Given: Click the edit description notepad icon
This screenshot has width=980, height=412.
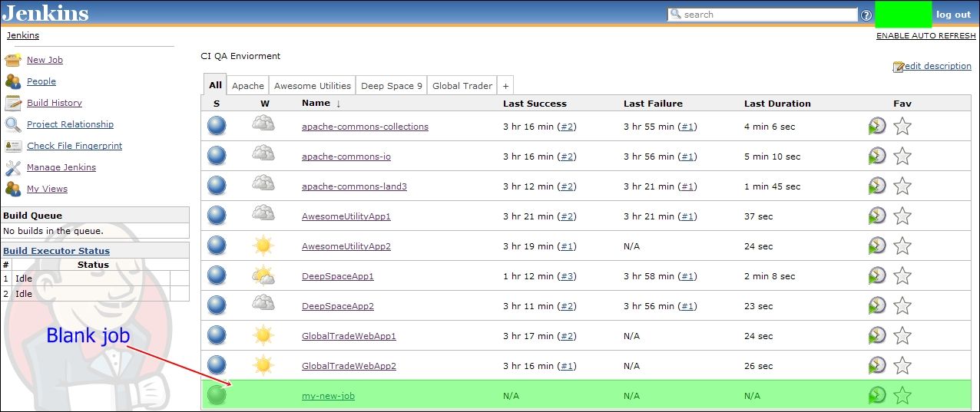Looking at the screenshot, I should (899, 67).
